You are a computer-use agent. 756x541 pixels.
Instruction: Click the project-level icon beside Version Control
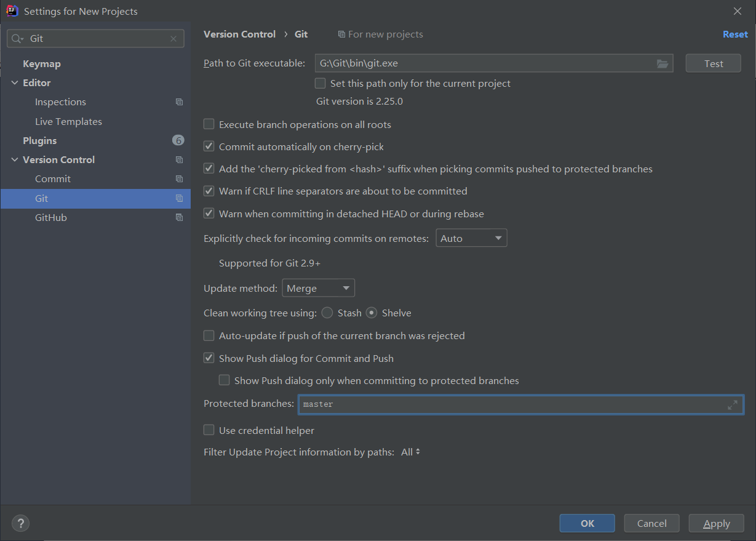pos(179,160)
